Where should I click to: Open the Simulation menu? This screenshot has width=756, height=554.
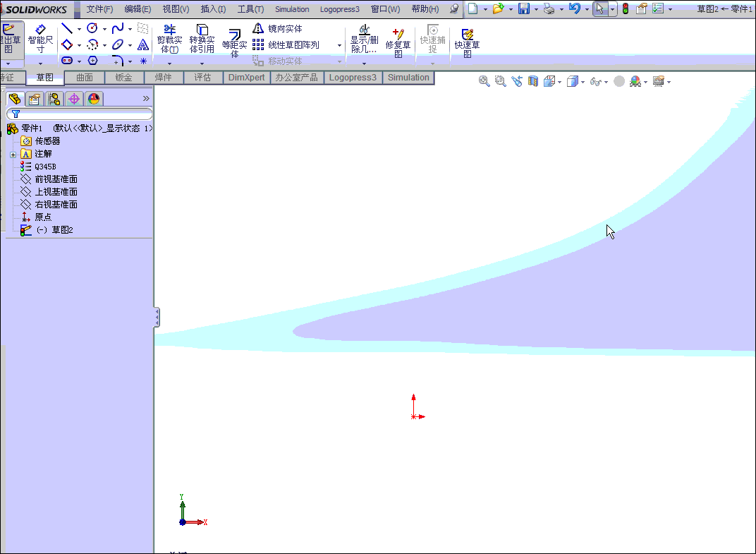292,9
